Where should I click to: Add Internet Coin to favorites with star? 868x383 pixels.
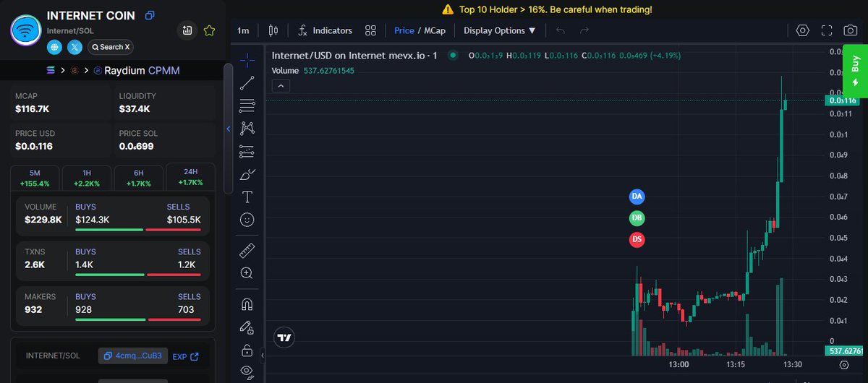(x=209, y=30)
